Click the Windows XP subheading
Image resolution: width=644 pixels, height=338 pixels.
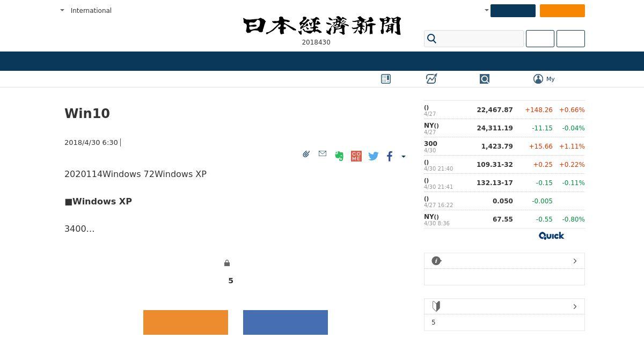point(98,202)
